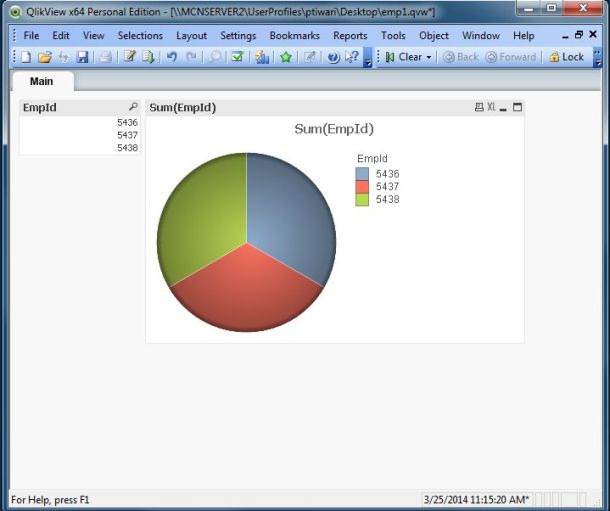Click the Print toolbar icon
The width and height of the screenshot is (610, 511).
click(105, 57)
